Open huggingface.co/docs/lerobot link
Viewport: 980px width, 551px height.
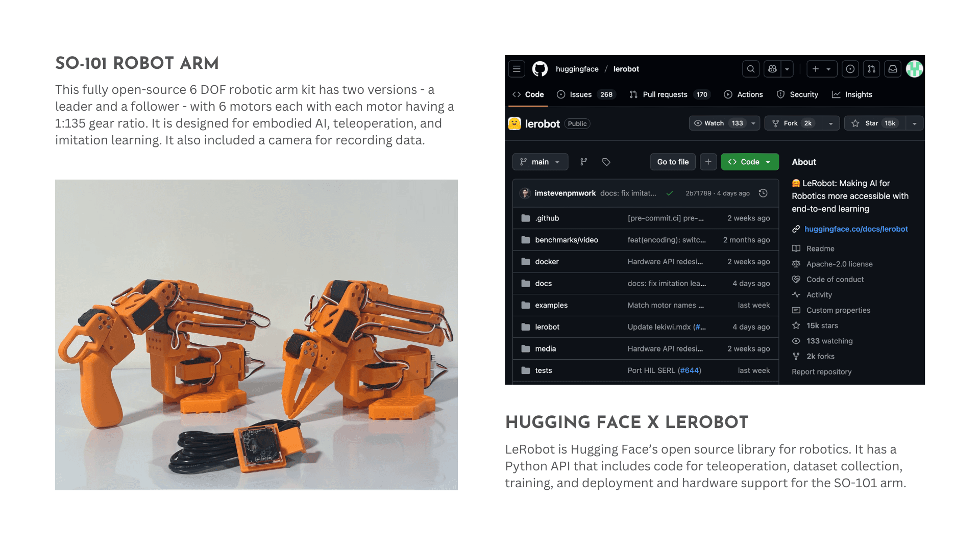[856, 229]
